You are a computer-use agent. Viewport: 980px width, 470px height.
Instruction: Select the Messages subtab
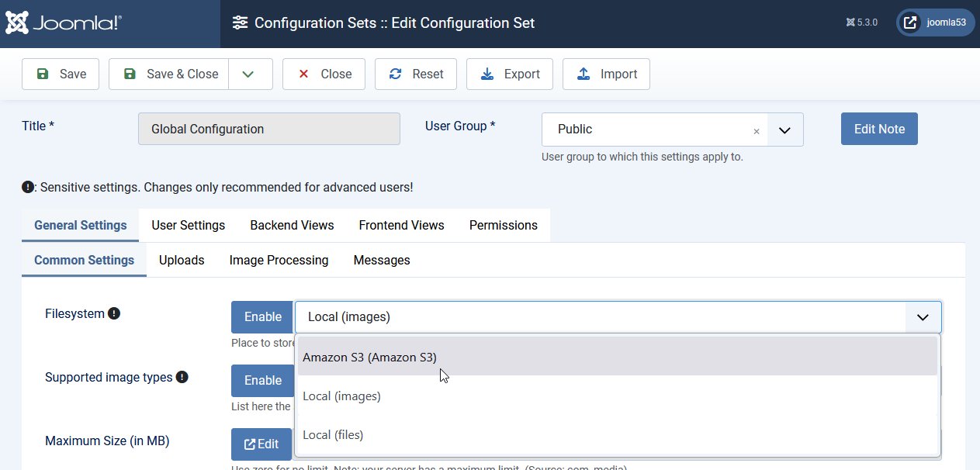click(382, 260)
